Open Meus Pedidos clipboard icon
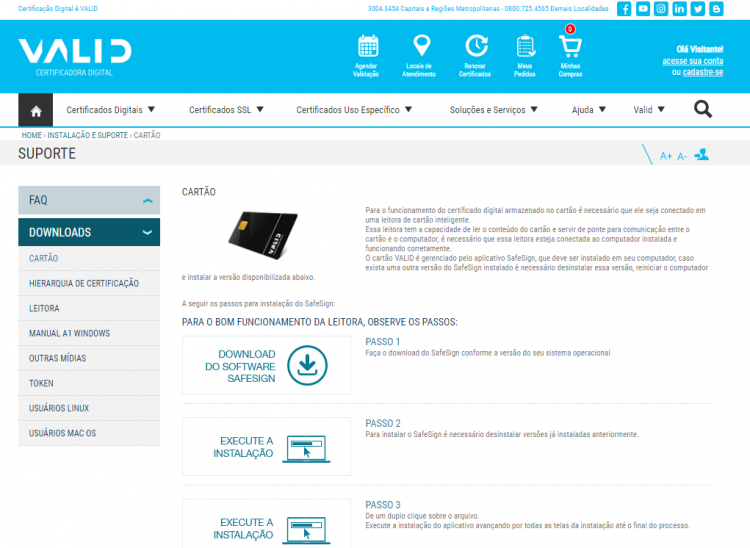 point(525,46)
